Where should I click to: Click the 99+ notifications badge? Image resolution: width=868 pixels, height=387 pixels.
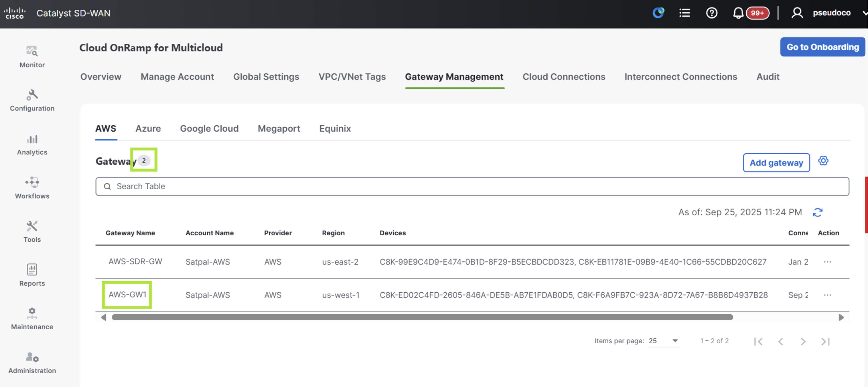click(x=757, y=13)
